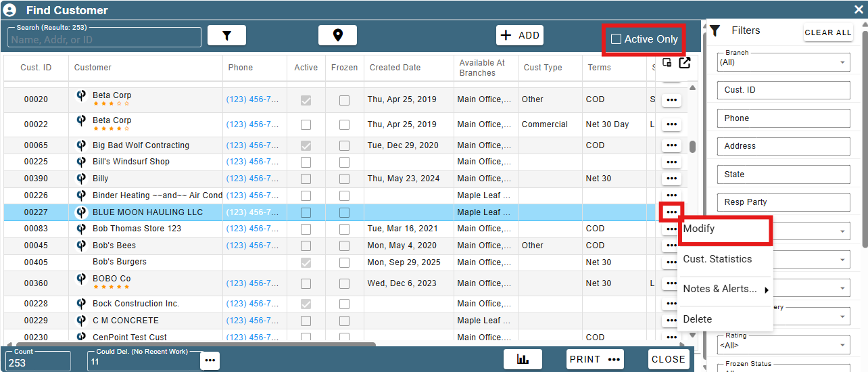This screenshot has height=372, width=868.
Task: Click the scroll-up arrow of grid scrollbar
Action: [693, 88]
